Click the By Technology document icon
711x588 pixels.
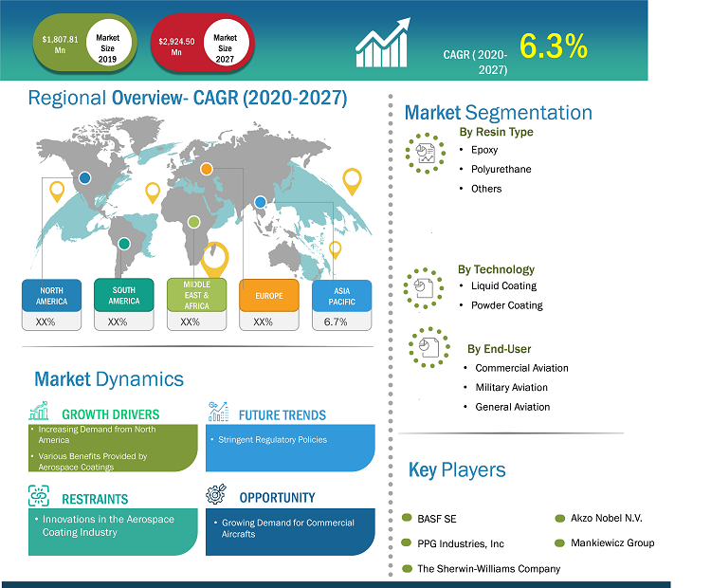[x=424, y=288]
